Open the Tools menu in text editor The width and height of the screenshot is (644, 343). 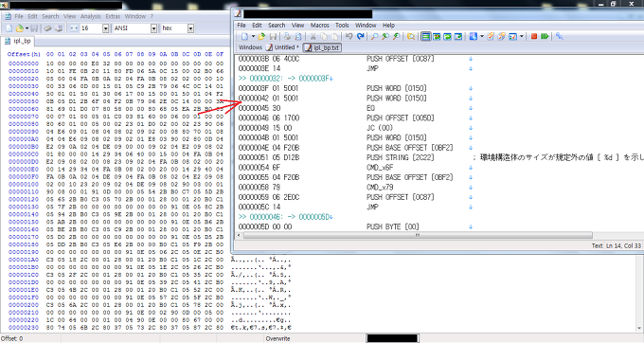342,25
